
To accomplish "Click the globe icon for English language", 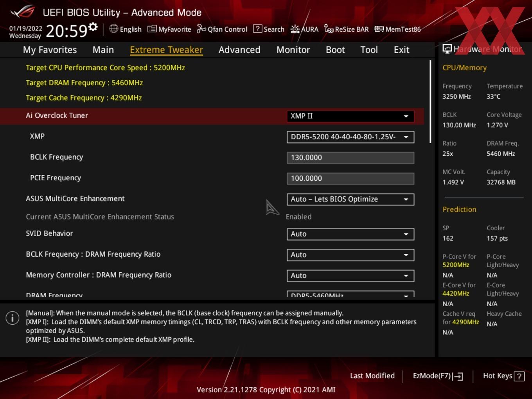I will click(113, 29).
